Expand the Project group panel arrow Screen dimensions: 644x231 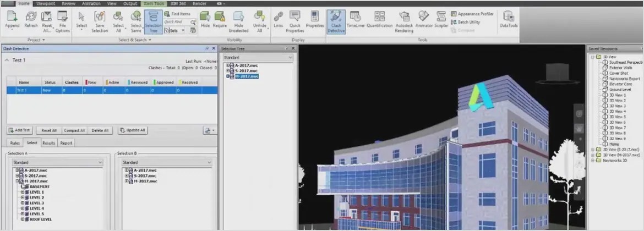[x=43, y=40]
